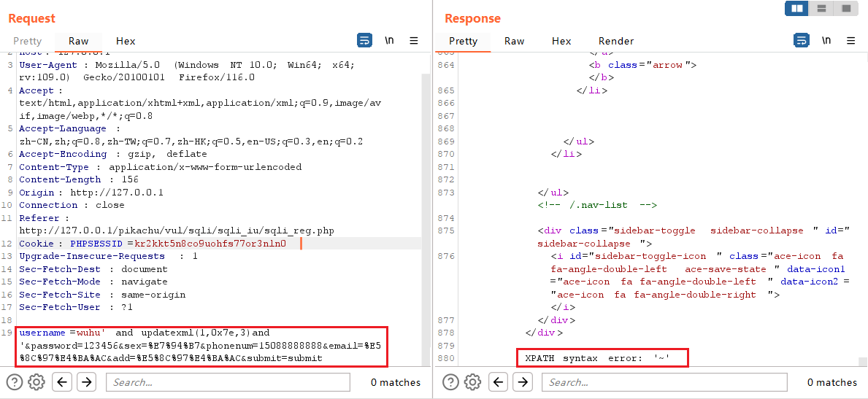Open the Response Render tab

pyautogui.click(x=616, y=41)
